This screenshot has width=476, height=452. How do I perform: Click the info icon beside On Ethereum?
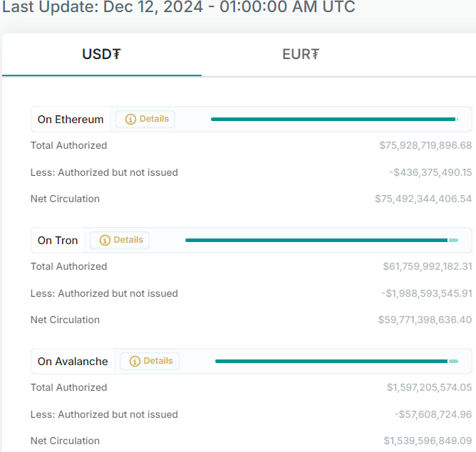(130, 120)
